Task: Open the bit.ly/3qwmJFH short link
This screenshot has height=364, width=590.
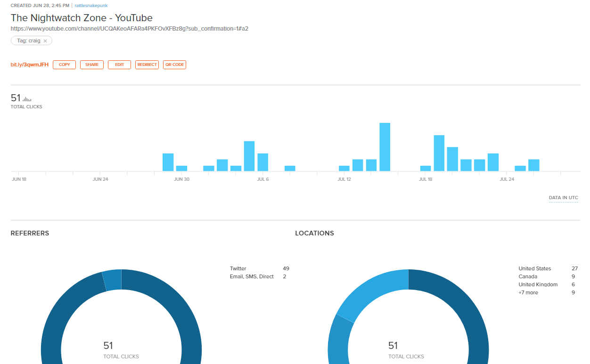Action: coord(30,65)
